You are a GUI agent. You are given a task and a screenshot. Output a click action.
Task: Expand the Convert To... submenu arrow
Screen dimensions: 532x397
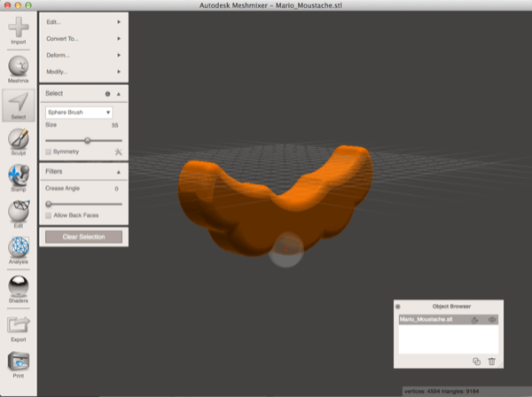click(119, 39)
